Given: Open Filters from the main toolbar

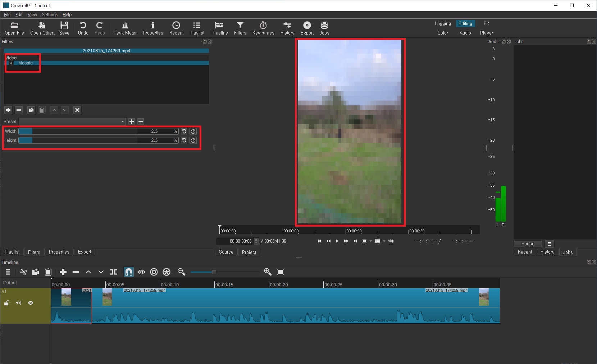Looking at the screenshot, I should pyautogui.click(x=240, y=28).
